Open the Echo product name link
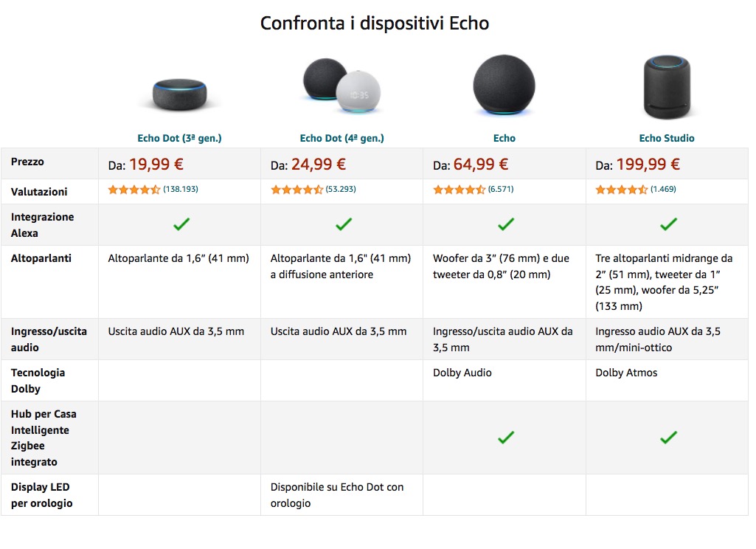The height and width of the screenshot is (549, 756). pyautogui.click(x=504, y=138)
